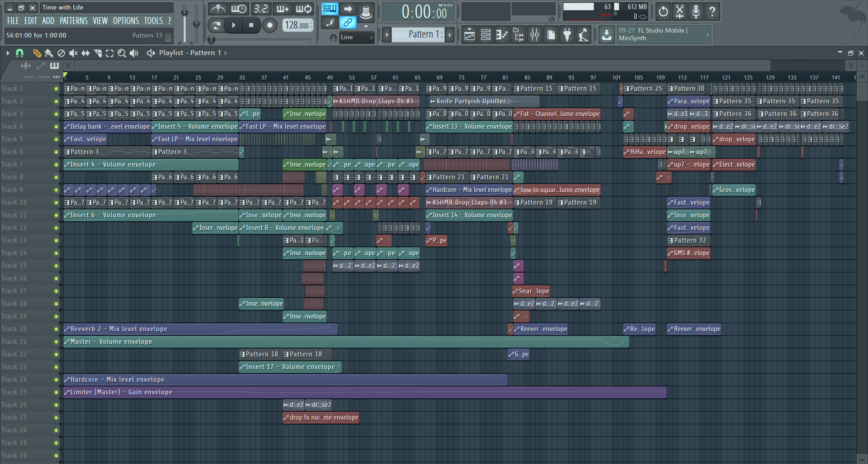The width and height of the screenshot is (868, 464).
Task: Enable wait for input to start playing
Action: click(x=239, y=9)
